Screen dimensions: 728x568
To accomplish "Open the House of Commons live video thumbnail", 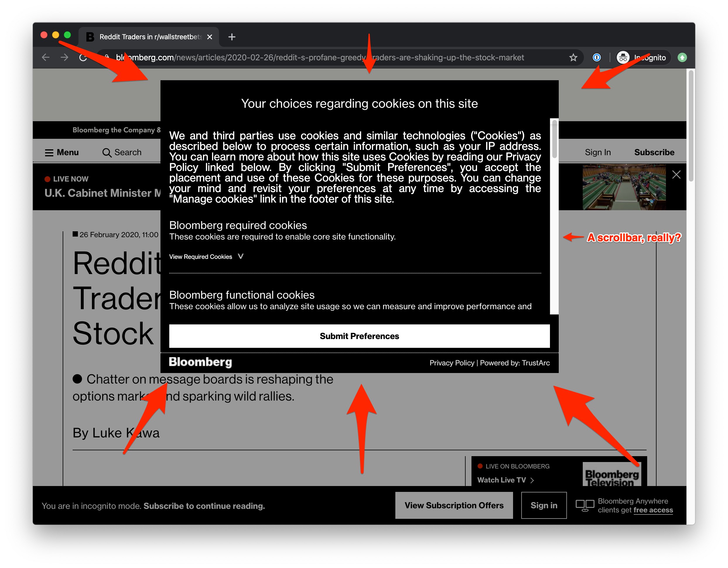I will [x=624, y=187].
